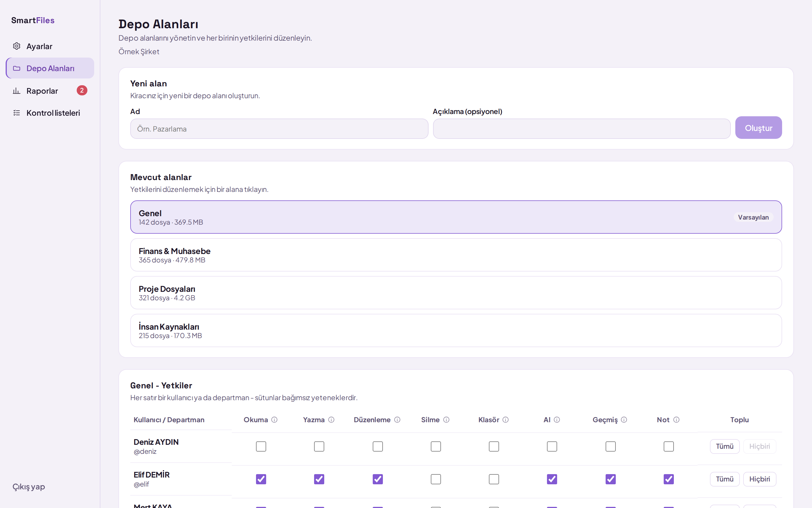Click the red notification badge on Raporlar
The height and width of the screenshot is (508, 812).
[x=82, y=90]
